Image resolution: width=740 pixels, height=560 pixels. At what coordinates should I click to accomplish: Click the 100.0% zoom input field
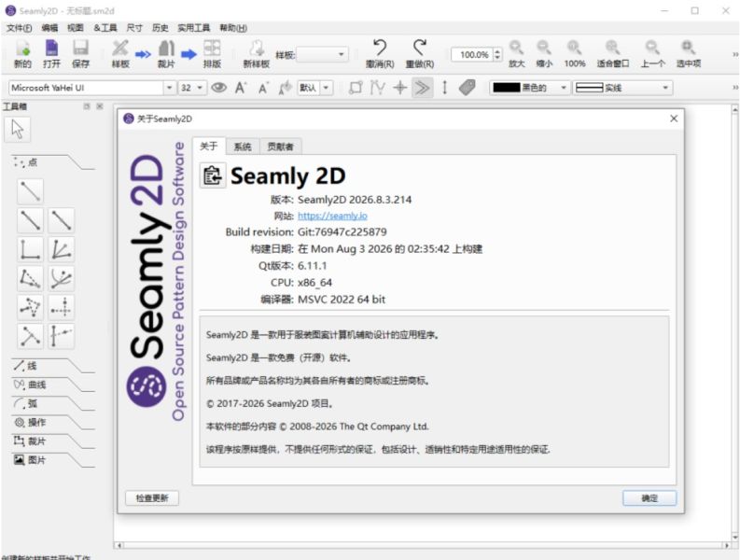click(x=471, y=55)
